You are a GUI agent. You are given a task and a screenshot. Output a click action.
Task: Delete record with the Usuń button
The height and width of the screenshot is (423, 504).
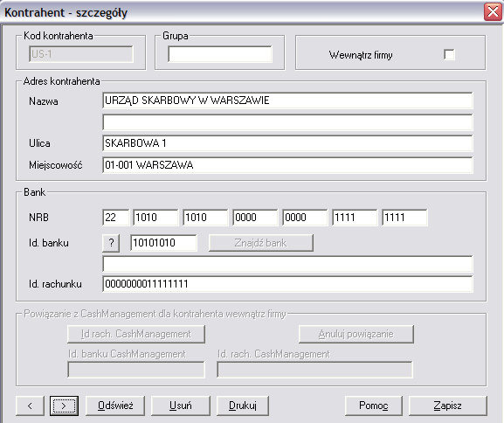pyautogui.click(x=180, y=406)
